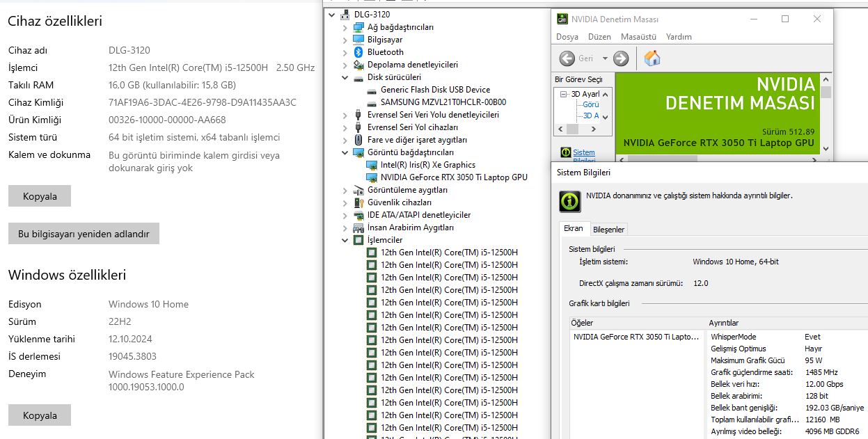Click the İşlemciler processor category icon
Image resolution: width=868 pixels, height=439 pixels.
coord(358,240)
